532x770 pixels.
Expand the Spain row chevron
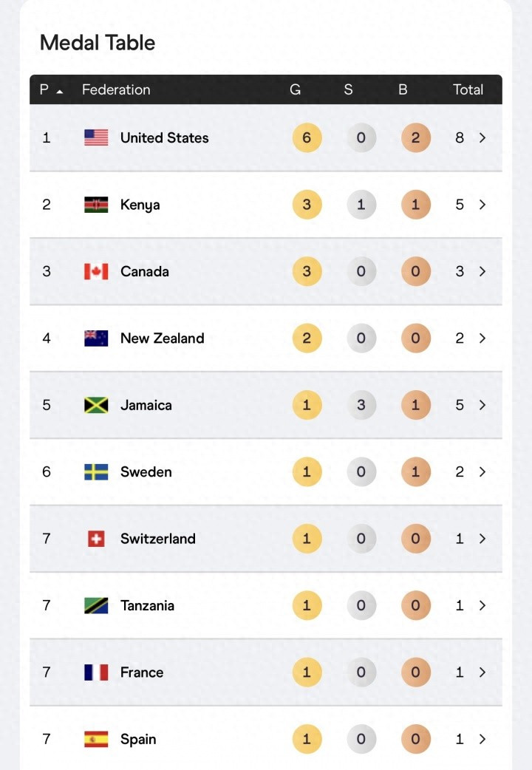[482, 739]
